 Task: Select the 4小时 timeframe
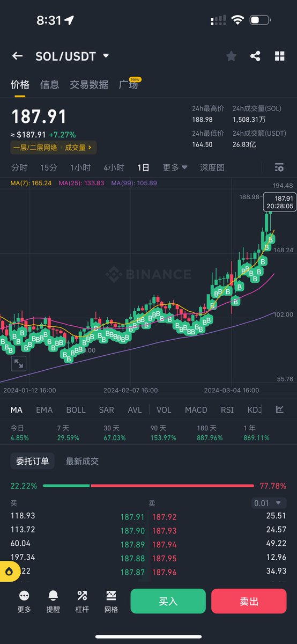pos(114,167)
